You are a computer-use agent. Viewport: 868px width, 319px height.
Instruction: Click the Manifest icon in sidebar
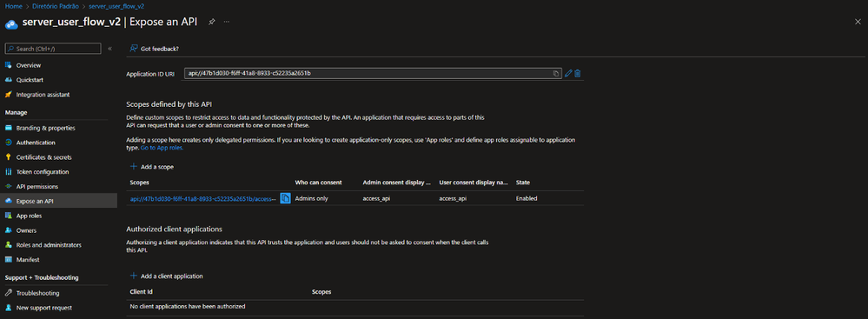[x=9, y=259]
